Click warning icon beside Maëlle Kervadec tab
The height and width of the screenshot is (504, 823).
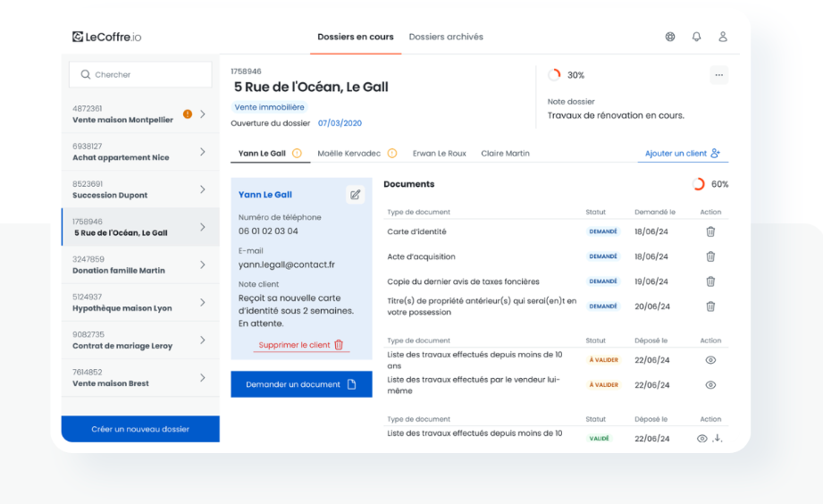point(392,154)
